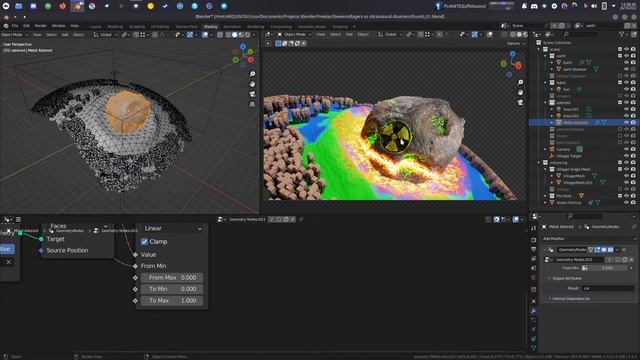Open the Window menu
640x360 pixels.
(58, 26)
